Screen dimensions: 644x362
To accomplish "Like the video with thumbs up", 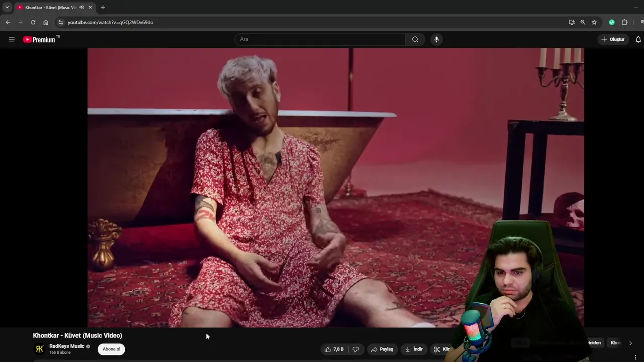I will [x=334, y=349].
